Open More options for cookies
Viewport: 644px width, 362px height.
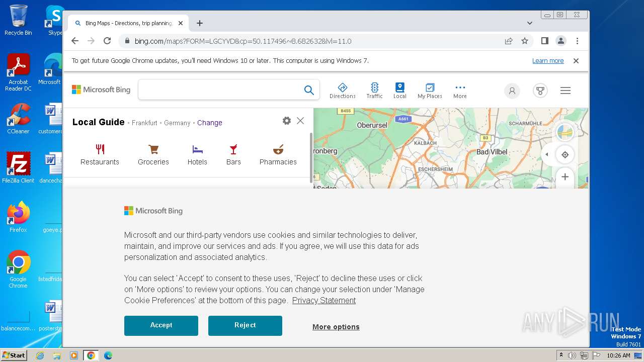(336, 327)
